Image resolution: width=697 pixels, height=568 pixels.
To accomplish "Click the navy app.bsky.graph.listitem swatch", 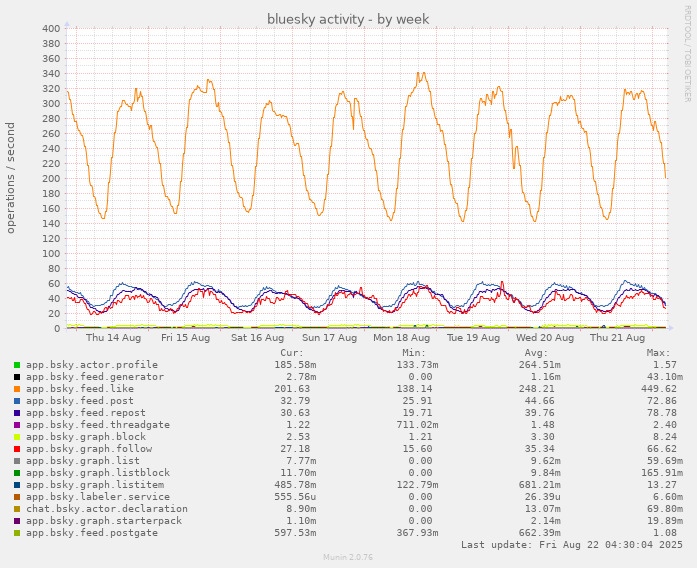I will tap(17, 485).
